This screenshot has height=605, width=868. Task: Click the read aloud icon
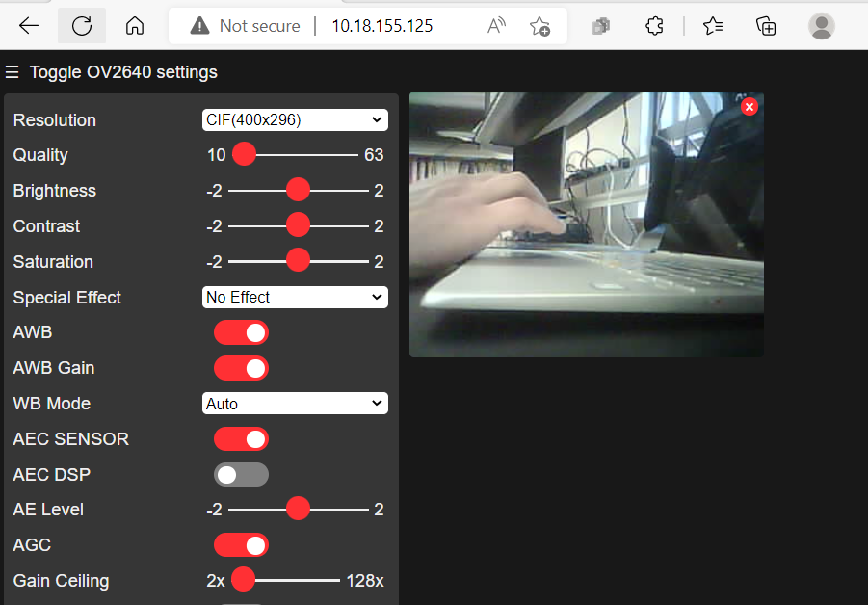click(x=497, y=26)
